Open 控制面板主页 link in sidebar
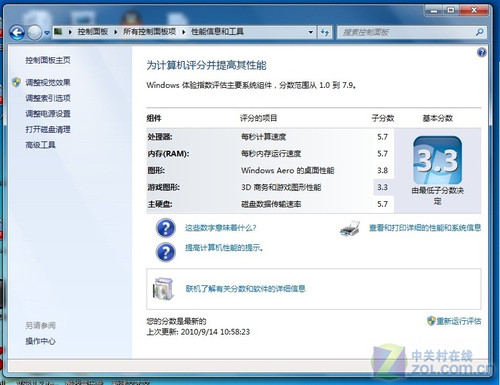500x385 pixels. pyautogui.click(x=48, y=60)
